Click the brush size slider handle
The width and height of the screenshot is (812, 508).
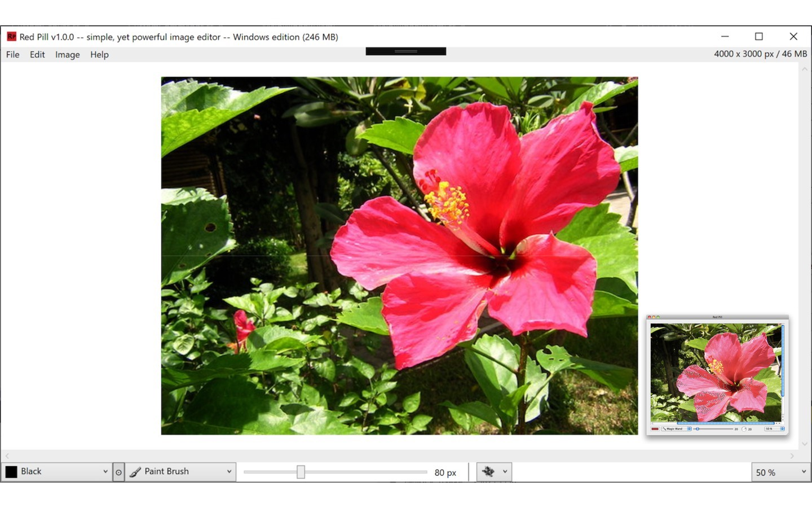(301, 472)
